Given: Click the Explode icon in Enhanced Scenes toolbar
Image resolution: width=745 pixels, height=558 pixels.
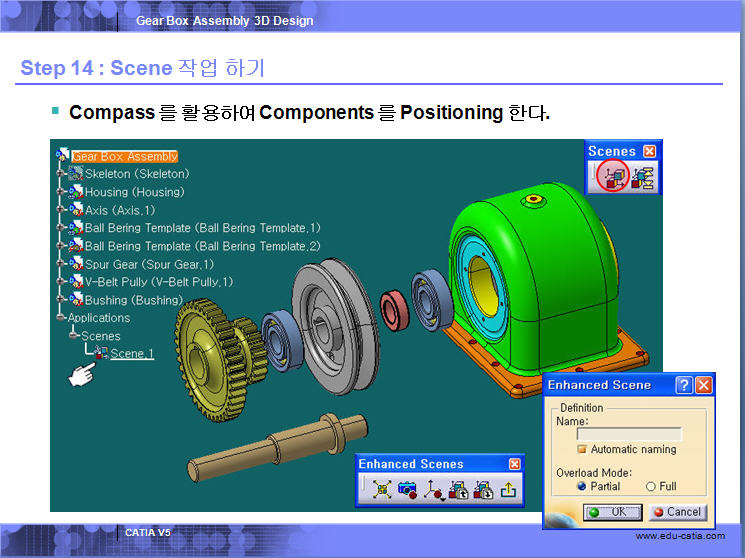Looking at the screenshot, I should 382,489.
